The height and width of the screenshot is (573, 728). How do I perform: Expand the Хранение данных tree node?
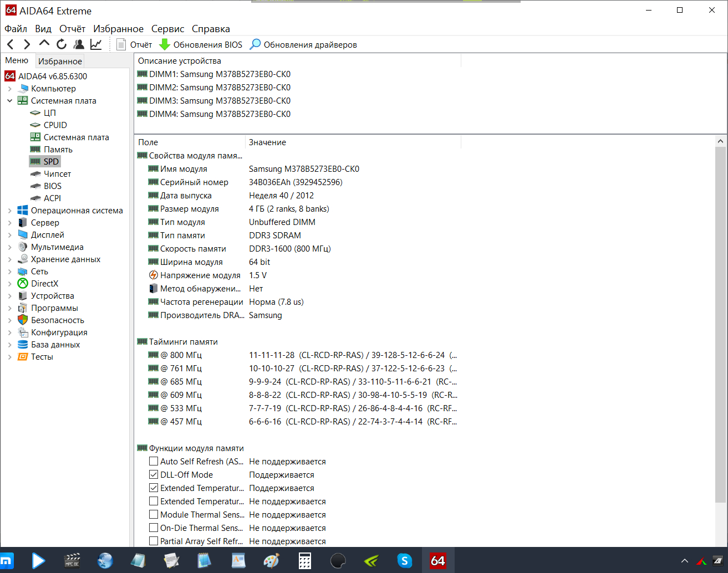click(9, 259)
